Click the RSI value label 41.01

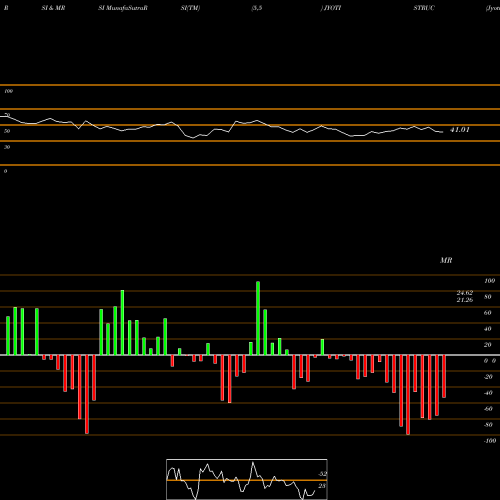coord(460,130)
